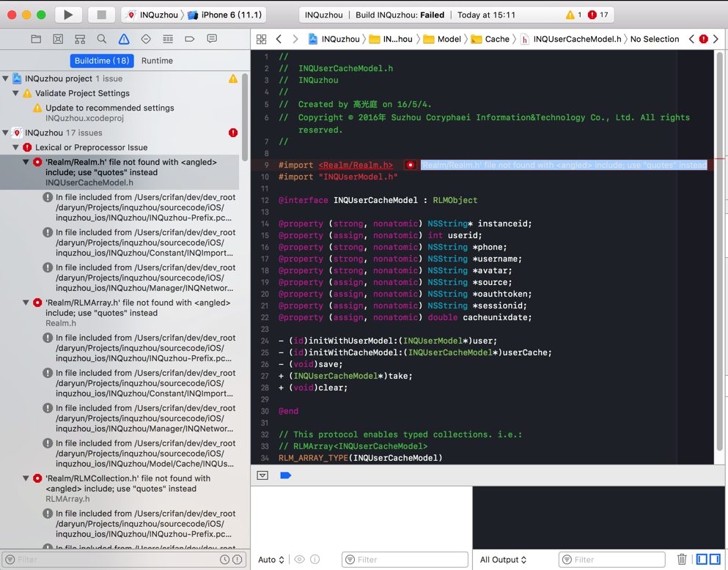Collapse the Realm/RLMCollection.h not found issue
728x570 pixels.
pyautogui.click(x=26, y=478)
